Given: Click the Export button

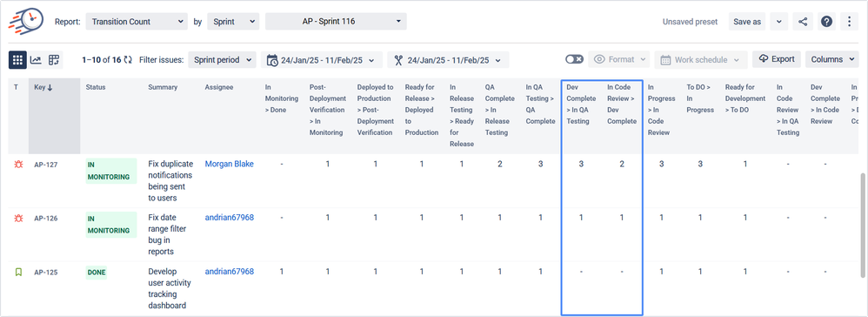Looking at the screenshot, I should tap(777, 59).
